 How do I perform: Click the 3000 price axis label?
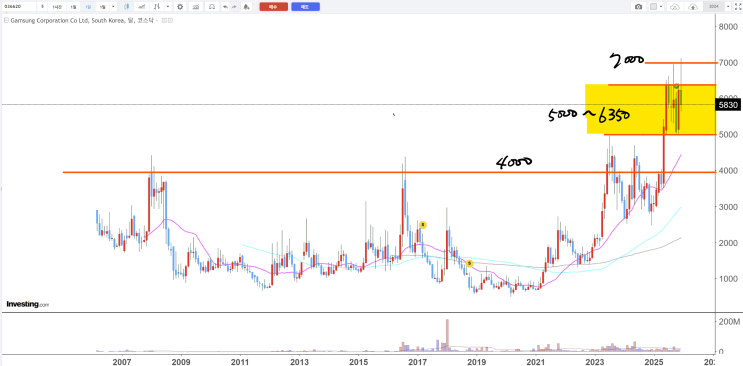tap(728, 207)
